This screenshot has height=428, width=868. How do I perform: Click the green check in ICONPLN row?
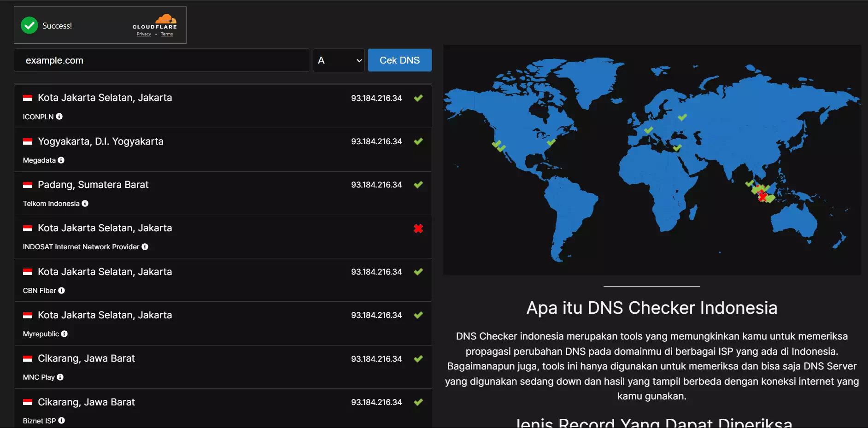418,98
